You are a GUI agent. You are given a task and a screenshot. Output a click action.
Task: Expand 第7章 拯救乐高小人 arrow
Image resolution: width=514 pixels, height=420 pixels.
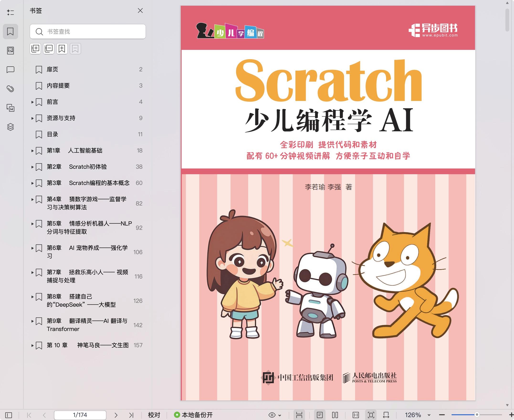(32, 273)
